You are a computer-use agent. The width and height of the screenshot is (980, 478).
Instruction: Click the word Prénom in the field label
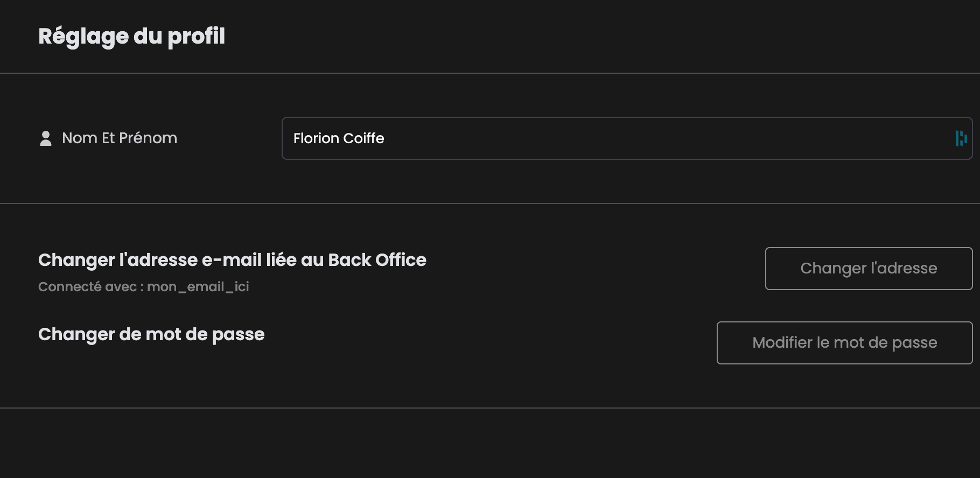tap(148, 138)
